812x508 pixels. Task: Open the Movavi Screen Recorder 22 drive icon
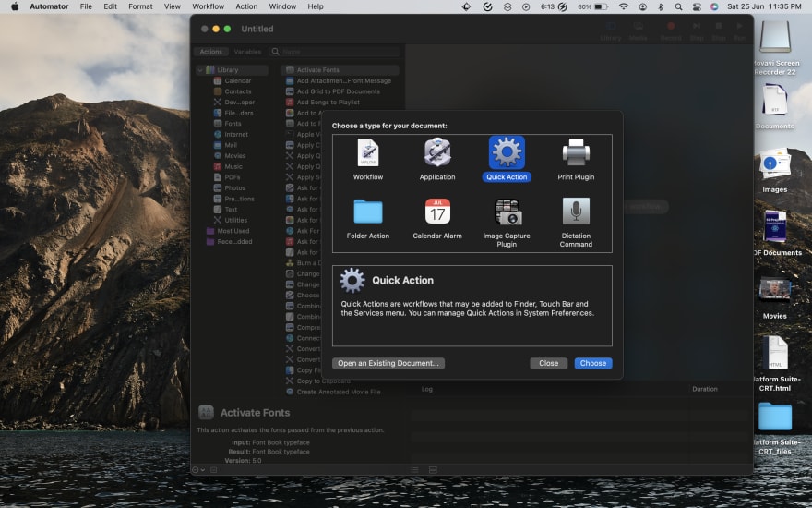[x=775, y=37]
